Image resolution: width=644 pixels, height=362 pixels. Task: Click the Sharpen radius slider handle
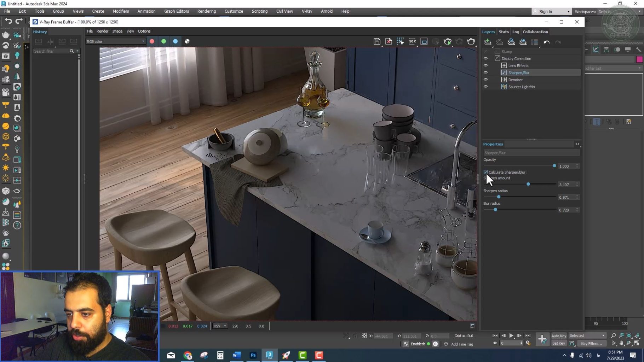point(499,197)
